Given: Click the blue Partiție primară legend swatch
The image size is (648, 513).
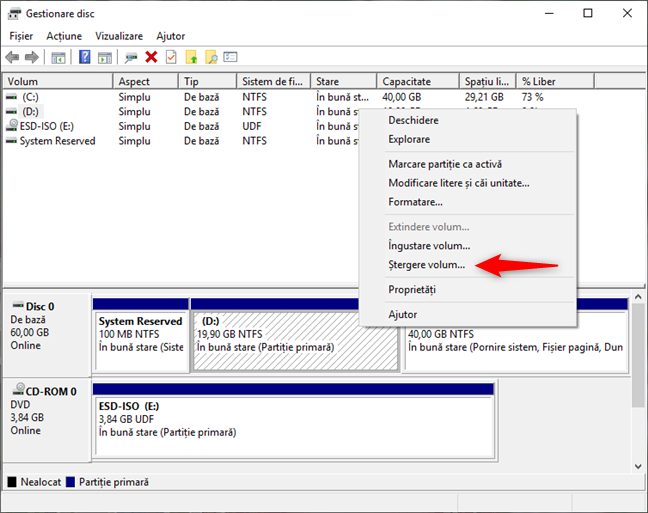Looking at the screenshot, I should 71,482.
